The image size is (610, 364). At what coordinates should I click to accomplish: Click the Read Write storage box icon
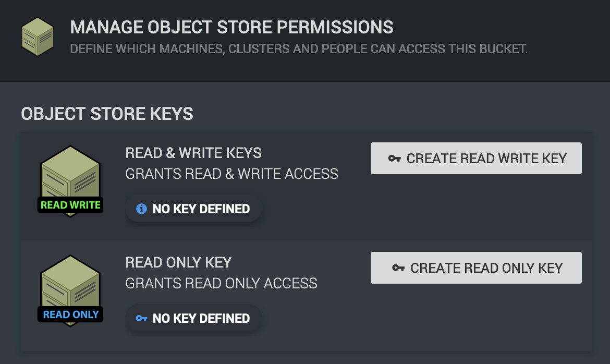click(70, 174)
